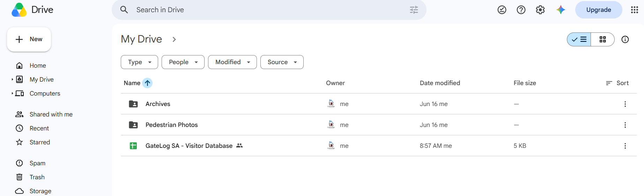Click the Date modified column header
Screen dimensions: 644x196
click(x=440, y=83)
